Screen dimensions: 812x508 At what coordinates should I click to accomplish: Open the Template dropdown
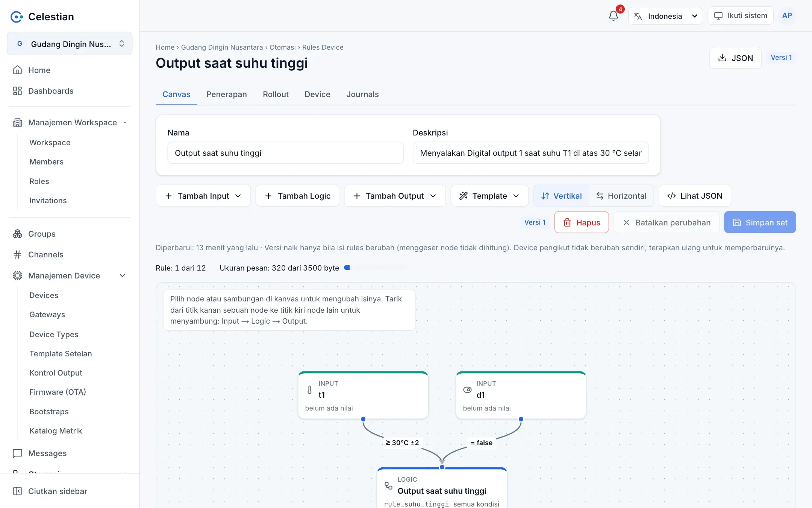(489, 196)
